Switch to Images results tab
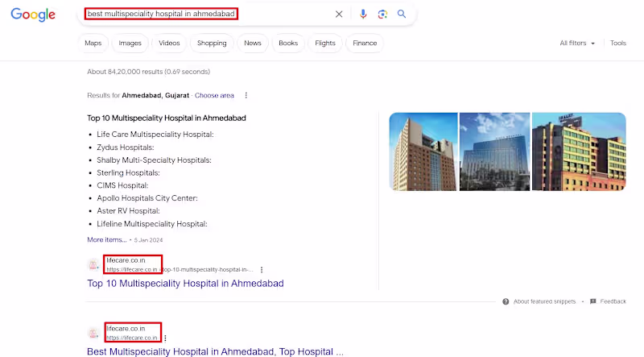Image resolution: width=644 pixels, height=357 pixels. 130,44
